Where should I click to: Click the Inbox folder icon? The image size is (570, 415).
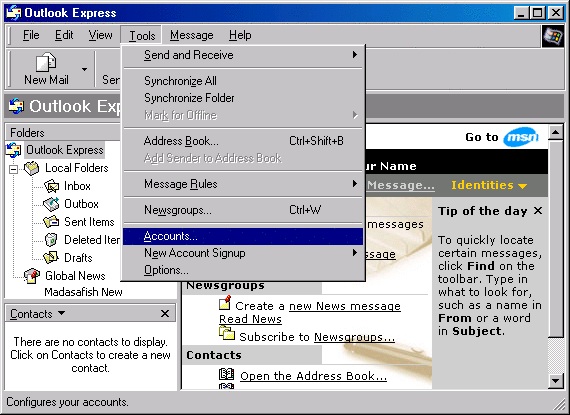click(x=51, y=186)
